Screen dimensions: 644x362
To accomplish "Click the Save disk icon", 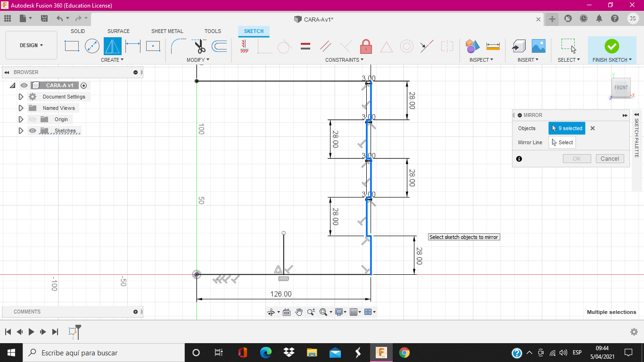I will point(44,18).
